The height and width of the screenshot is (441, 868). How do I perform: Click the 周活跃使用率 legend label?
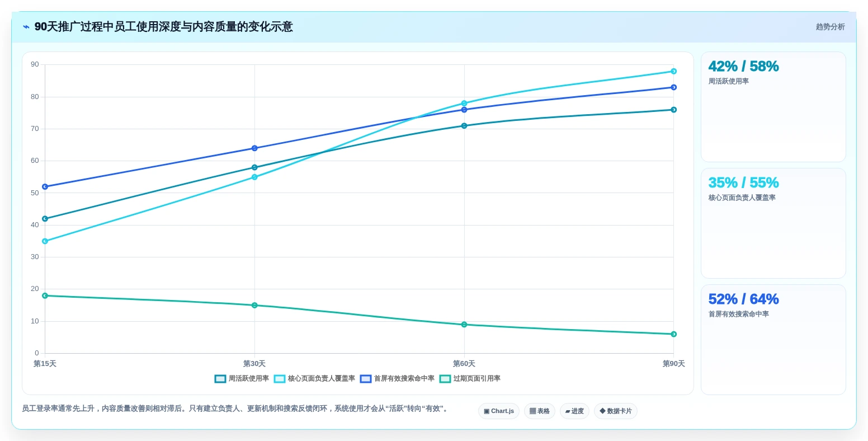(249, 379)
